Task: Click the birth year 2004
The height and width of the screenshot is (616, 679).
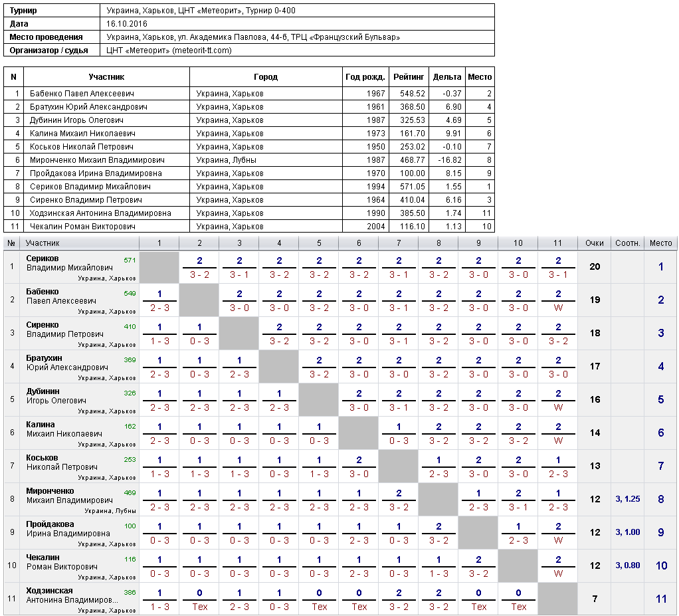Action: [x=375, y=227]
